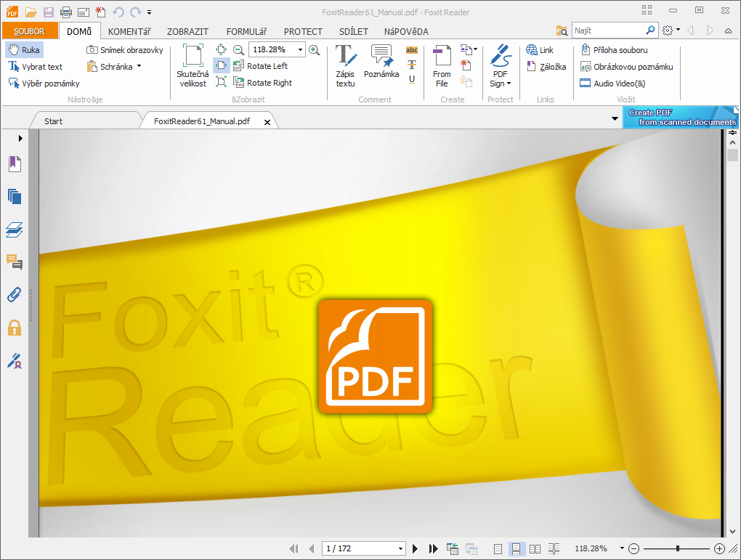Open the PDF Sign dropdown
Image resolution: width=741 pixels, height=560 pixels.
pyautogui.click(x=500, y=66)
